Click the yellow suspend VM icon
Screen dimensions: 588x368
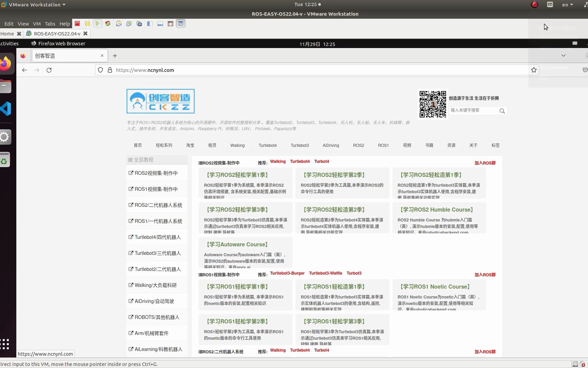[x=87, y=24]
